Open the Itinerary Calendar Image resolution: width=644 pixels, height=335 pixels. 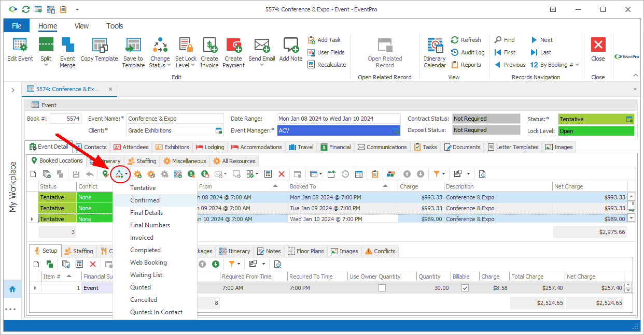[435, 52]
